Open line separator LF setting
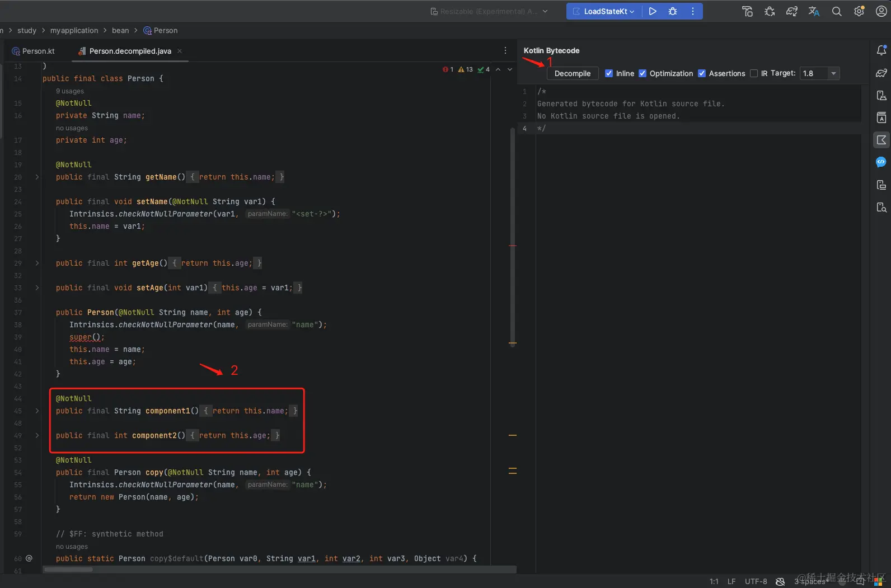The width and height of the screenshot is (891, 588). [731, 582]
